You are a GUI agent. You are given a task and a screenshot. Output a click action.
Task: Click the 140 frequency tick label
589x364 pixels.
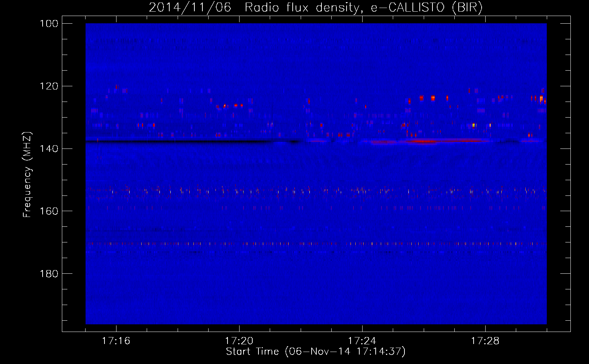point(49,149)
